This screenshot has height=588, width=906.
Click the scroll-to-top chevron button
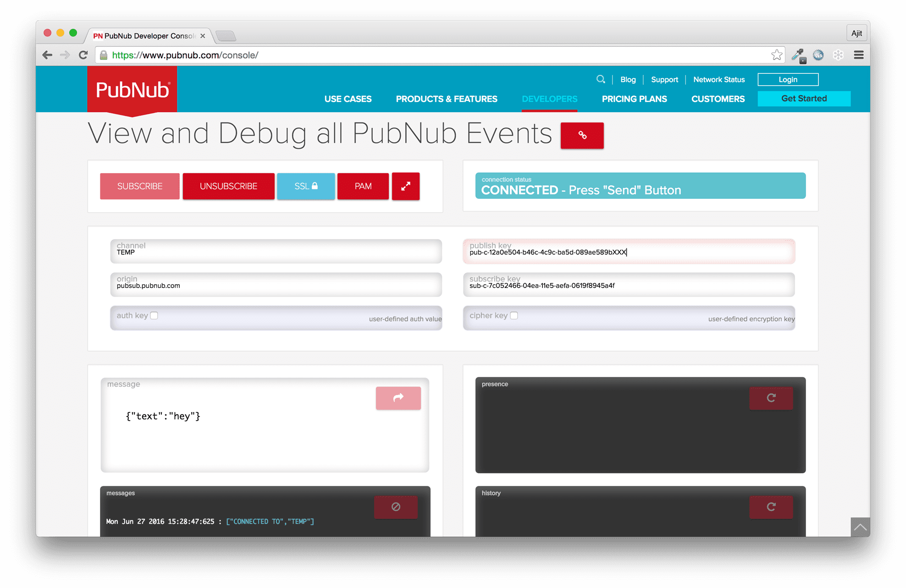click(x=860, y=527)
